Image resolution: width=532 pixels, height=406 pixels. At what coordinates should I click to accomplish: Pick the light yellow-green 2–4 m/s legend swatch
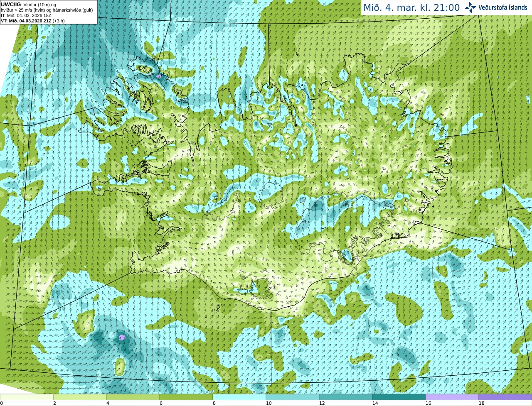[x=80, y=397]
